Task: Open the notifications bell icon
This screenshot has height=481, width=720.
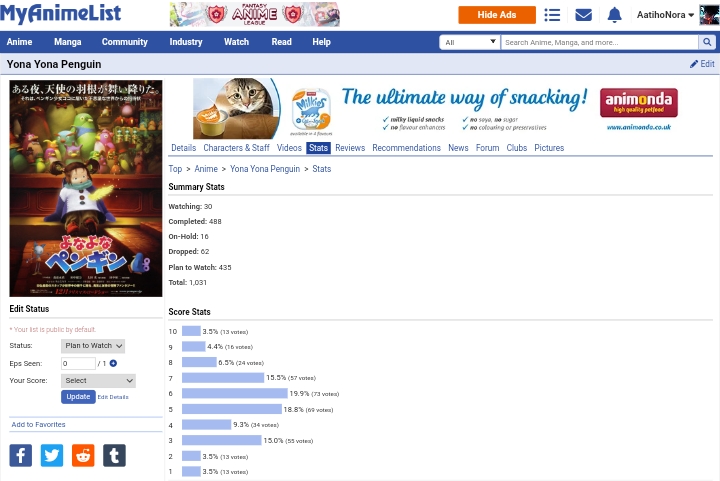Action: pyautogui.click(x=614, y=15)
